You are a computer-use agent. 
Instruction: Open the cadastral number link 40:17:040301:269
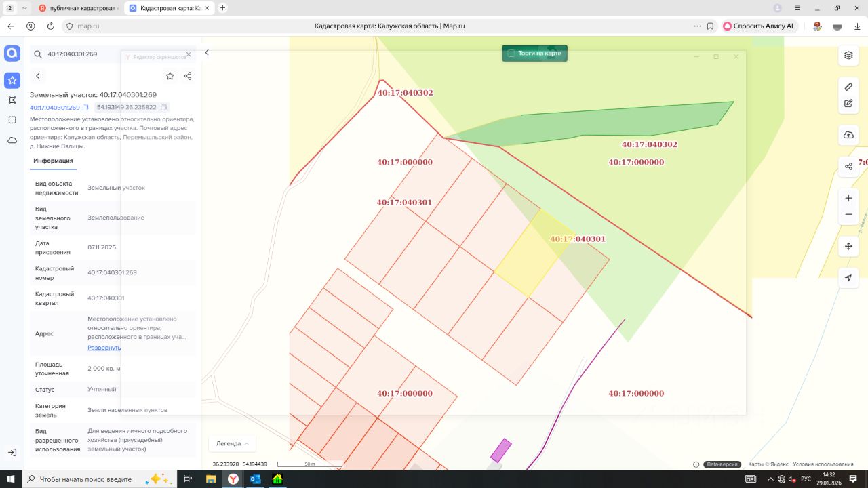(x=54, y=108)
